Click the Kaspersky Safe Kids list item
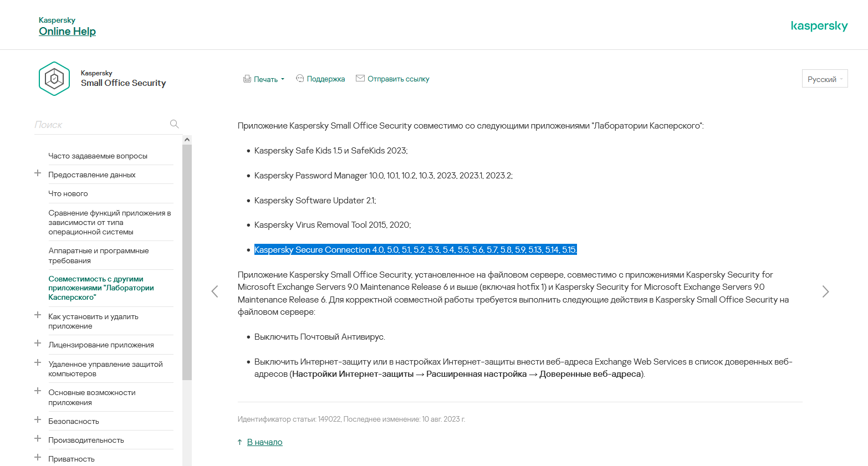Image resolution: width=868 pixels, height=466 pixels. point(331,151)
